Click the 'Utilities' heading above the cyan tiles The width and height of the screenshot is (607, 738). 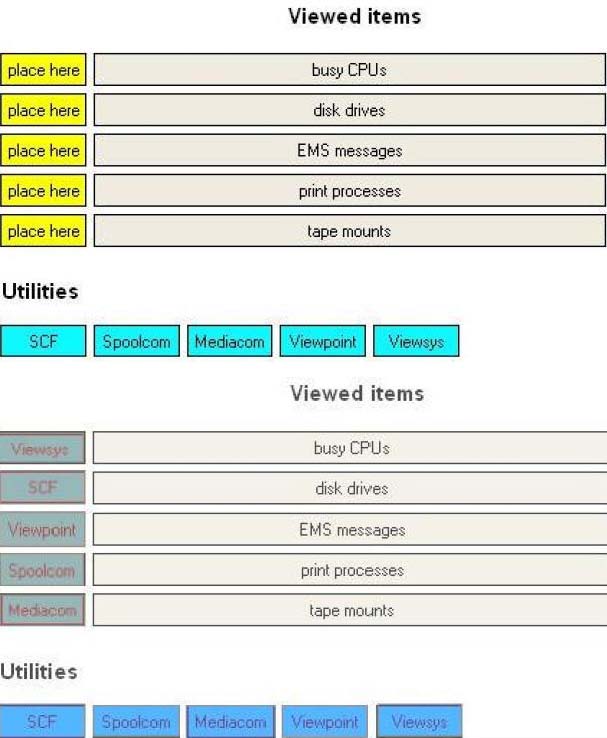[40, 291]
